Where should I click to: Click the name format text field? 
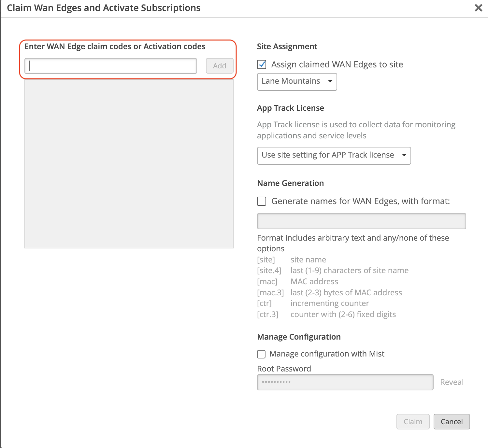(x=361, y=221)
